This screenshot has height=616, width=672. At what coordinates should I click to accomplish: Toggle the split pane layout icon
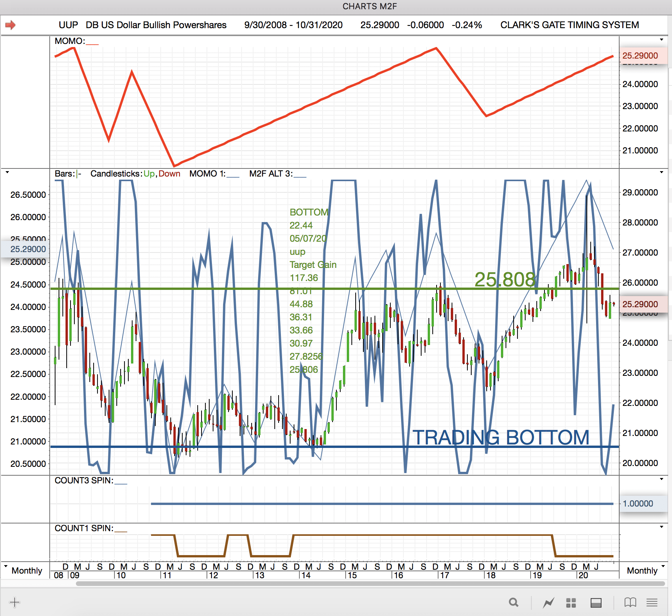click(596, 603)
